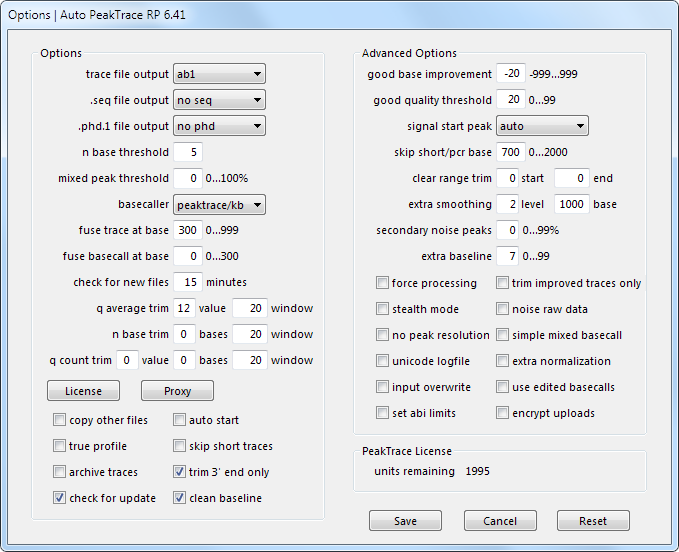Open the .phd.1 file output dropdown
Viewport: 679px width, 552px height.
219,126
